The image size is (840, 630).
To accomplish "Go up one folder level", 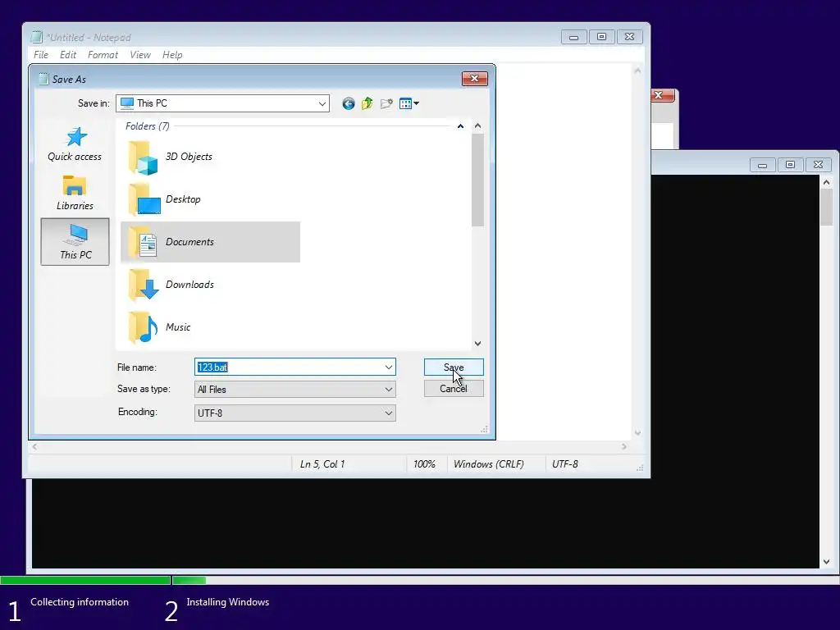I will (x=367, y=103).
